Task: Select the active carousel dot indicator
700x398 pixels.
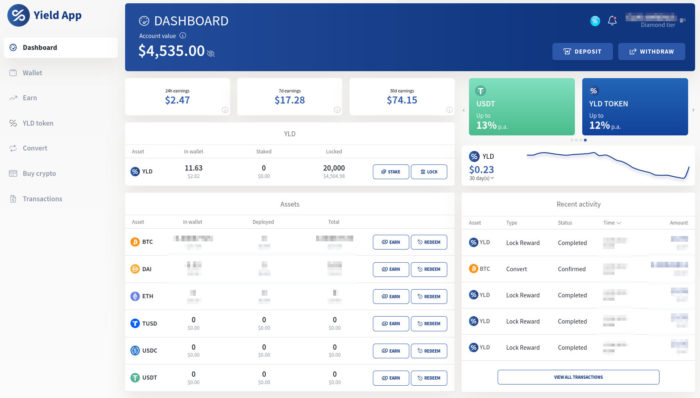Action: (585, 140)
